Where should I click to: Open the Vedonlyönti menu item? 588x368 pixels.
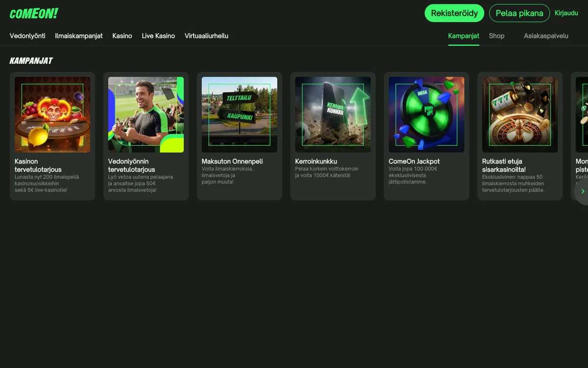click(27, 36)
